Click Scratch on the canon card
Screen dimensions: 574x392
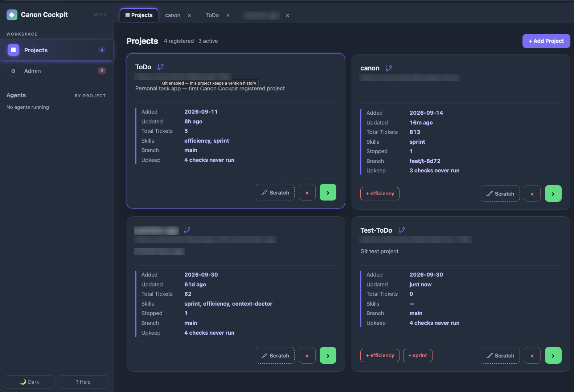click(500, 193)
